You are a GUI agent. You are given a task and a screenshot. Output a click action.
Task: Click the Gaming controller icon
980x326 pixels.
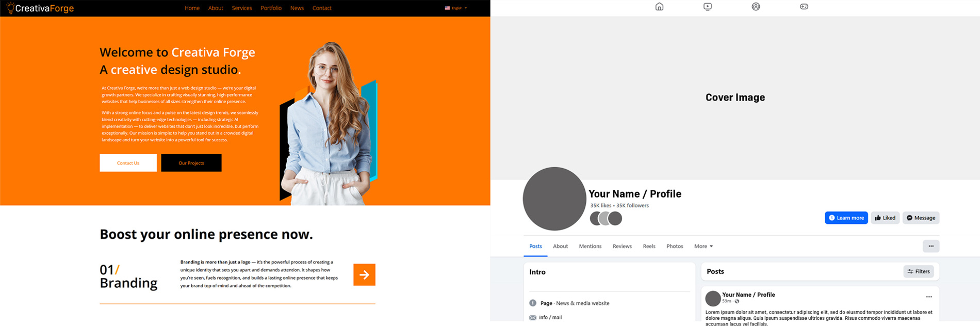coord(804,7)
